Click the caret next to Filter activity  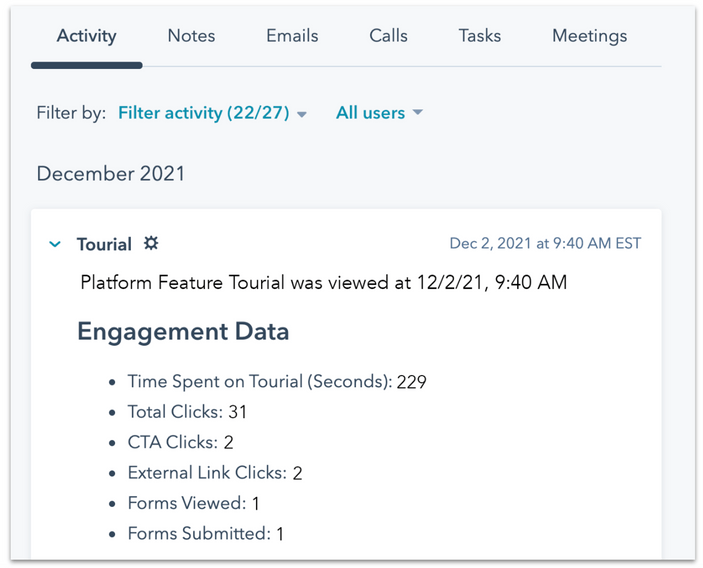302,114
